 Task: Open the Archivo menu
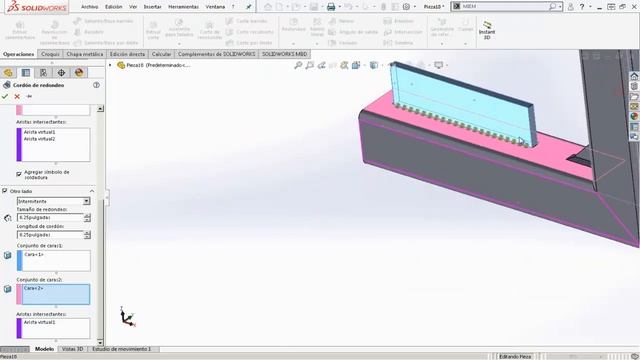89,7
